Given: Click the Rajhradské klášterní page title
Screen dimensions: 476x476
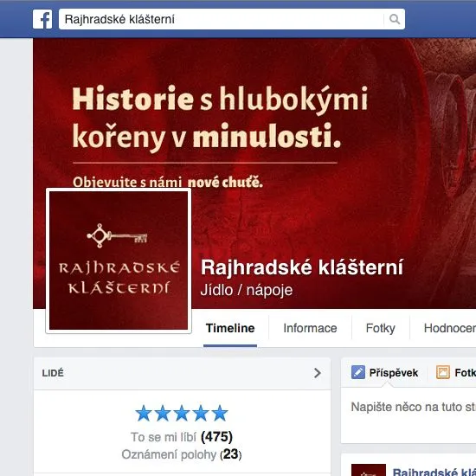Looking at the screenshot, I should pyautogui.click(x=302, y=267).
